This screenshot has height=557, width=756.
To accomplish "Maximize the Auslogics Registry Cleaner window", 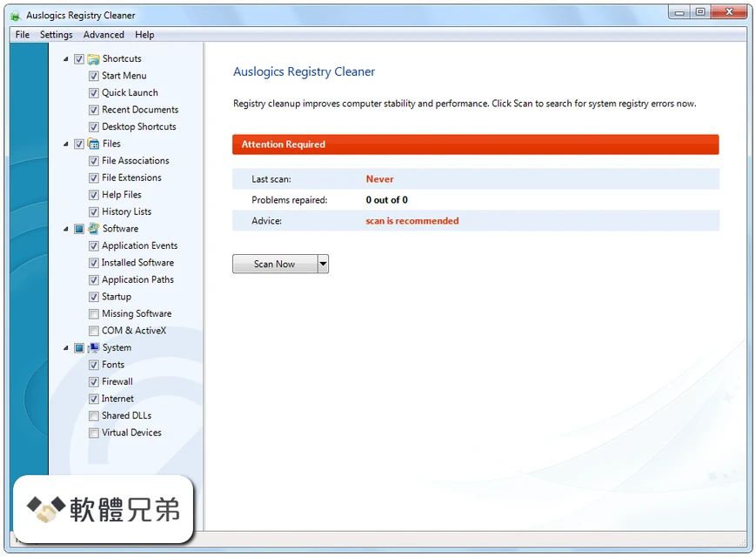I will [700, 12].
